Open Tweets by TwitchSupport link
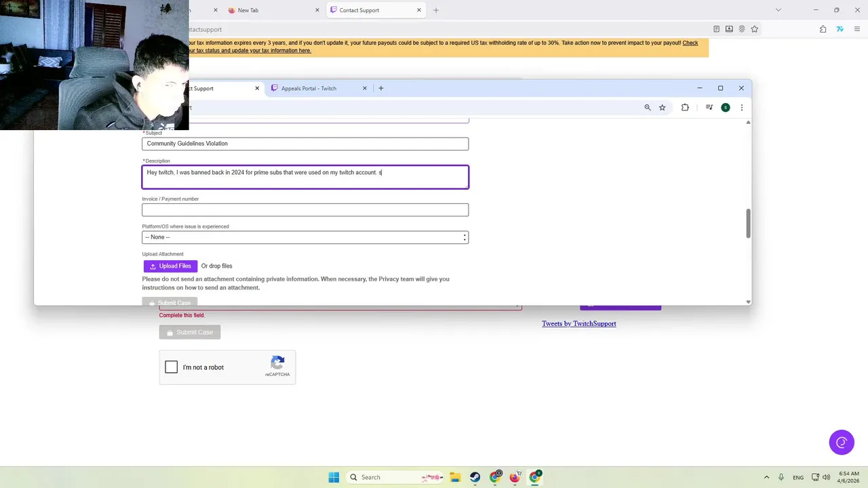Image resolution: width=868 pixels, height=488 pixels. click(x=579, y=324)
